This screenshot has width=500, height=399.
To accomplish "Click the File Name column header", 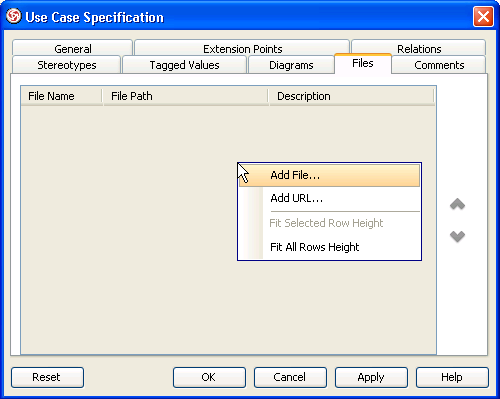I will pyautogui.click(x=62, y=96).
